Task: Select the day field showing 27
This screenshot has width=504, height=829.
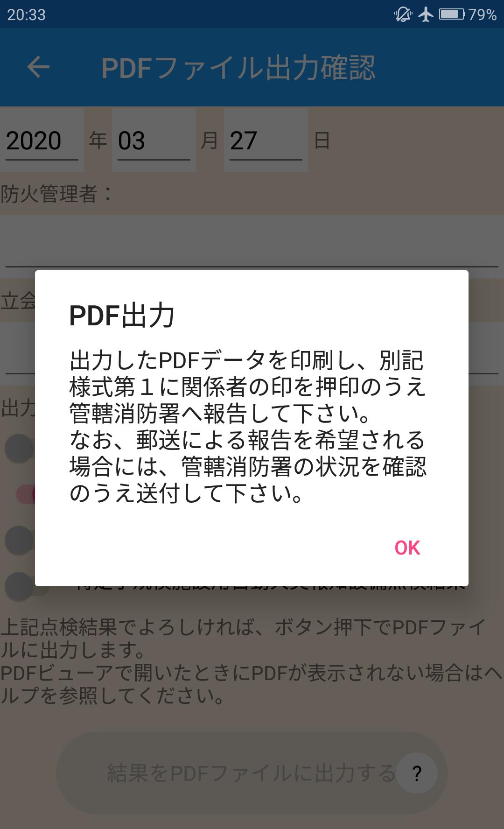Action: click(x=266, y=140)
